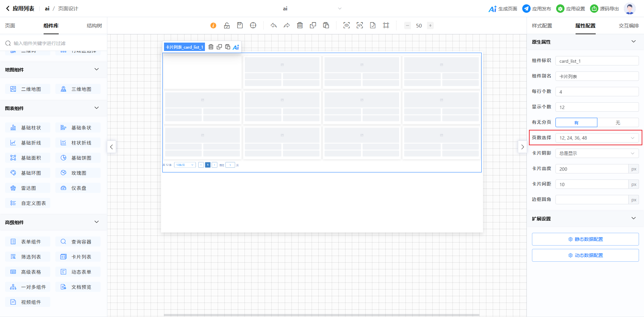The width and height of the screenshot is (644, 317).
Task: Increase zoom with the plus button
Action: [430, 25]
